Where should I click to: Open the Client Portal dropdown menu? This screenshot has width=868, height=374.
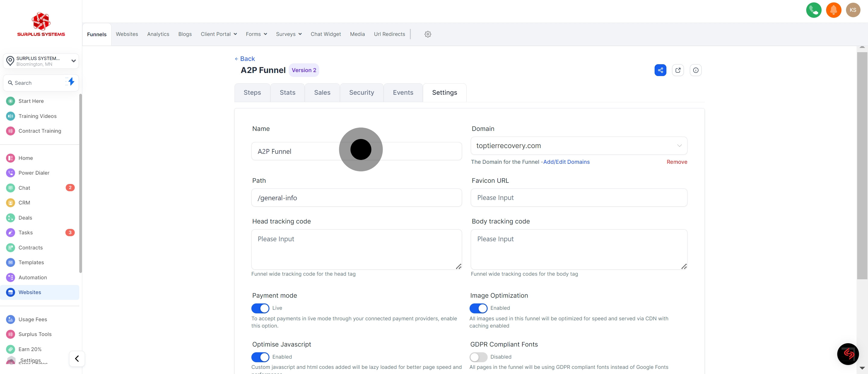(x=219, y=34)
